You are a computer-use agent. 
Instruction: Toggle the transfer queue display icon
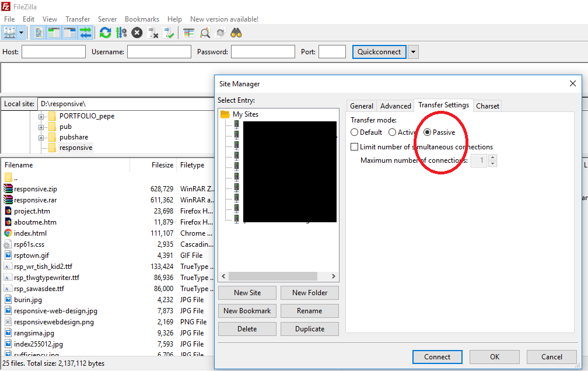pyautogui.click(x=86, y=33)
